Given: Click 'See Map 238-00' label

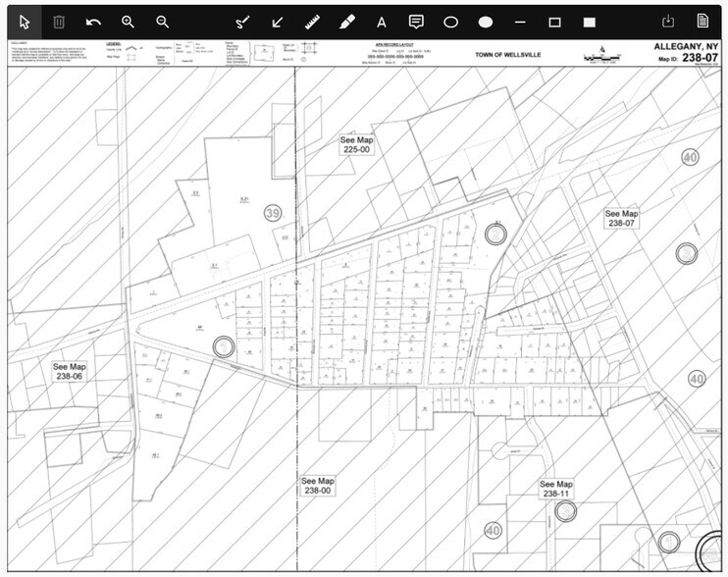Looking at the screenshot, I should [318, 486].
